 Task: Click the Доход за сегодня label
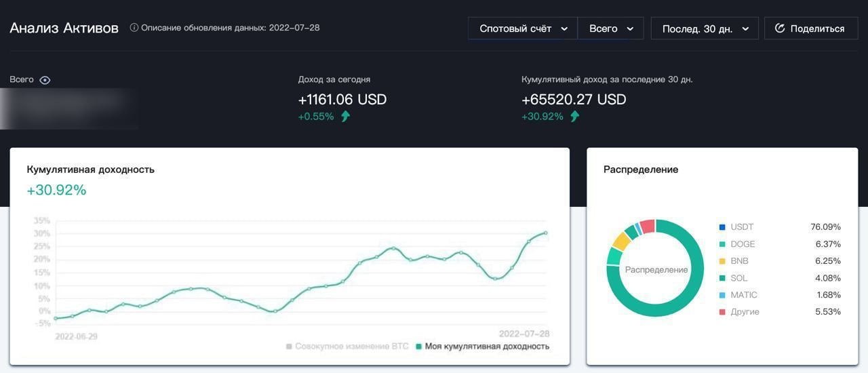[334, 79]
